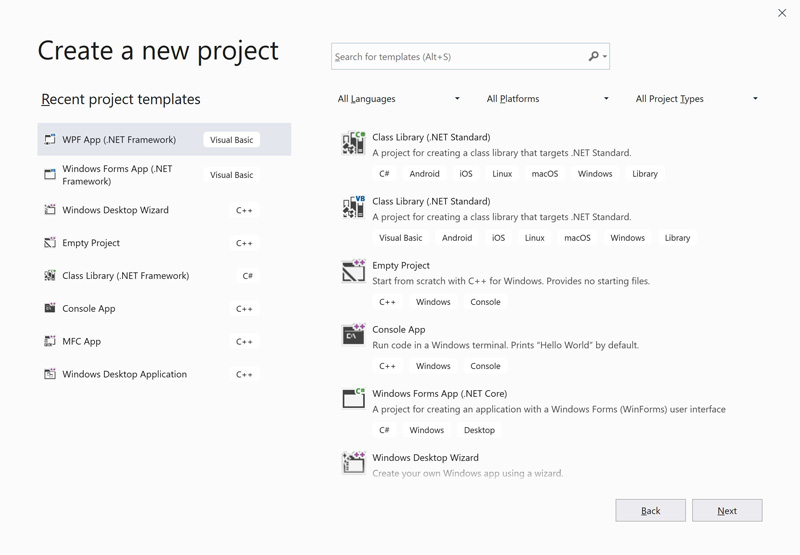This screenshot has height=555, width=800.
Task: Click the Back button
Action: pos(650,511)
